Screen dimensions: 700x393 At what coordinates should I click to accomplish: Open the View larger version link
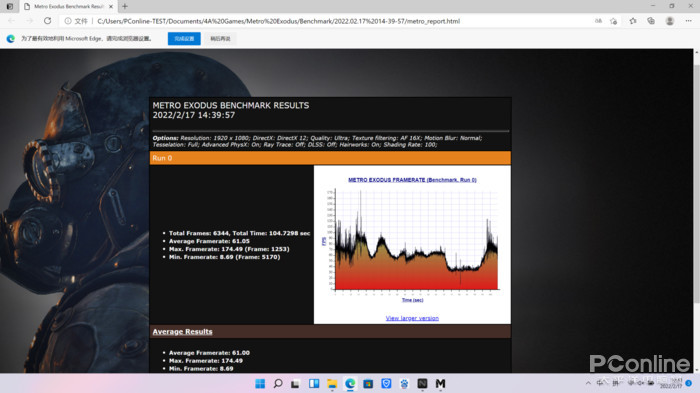point(412,318)
